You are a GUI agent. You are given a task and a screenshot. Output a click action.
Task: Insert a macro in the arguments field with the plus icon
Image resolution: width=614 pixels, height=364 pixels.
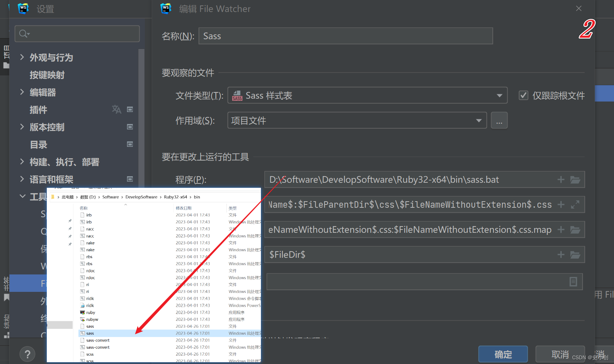561,204
